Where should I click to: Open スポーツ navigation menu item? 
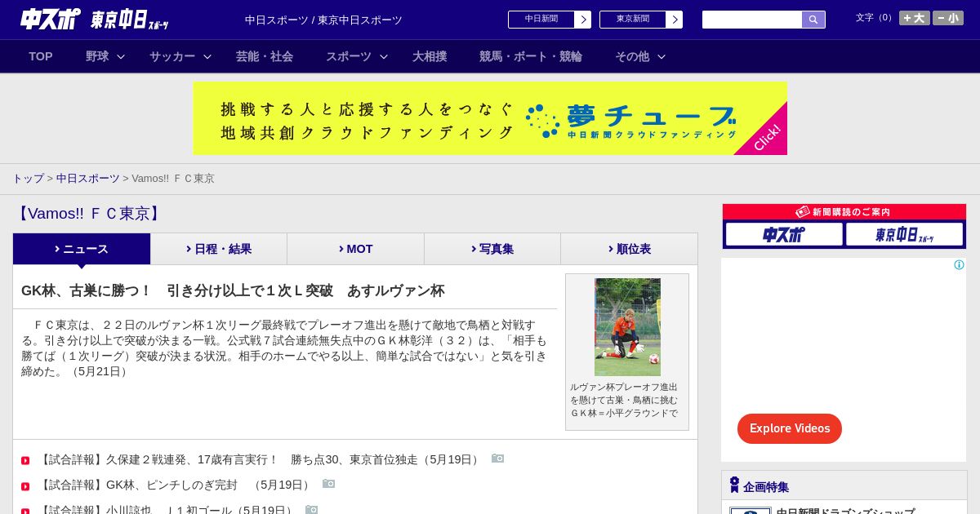[x=349, y=56]
